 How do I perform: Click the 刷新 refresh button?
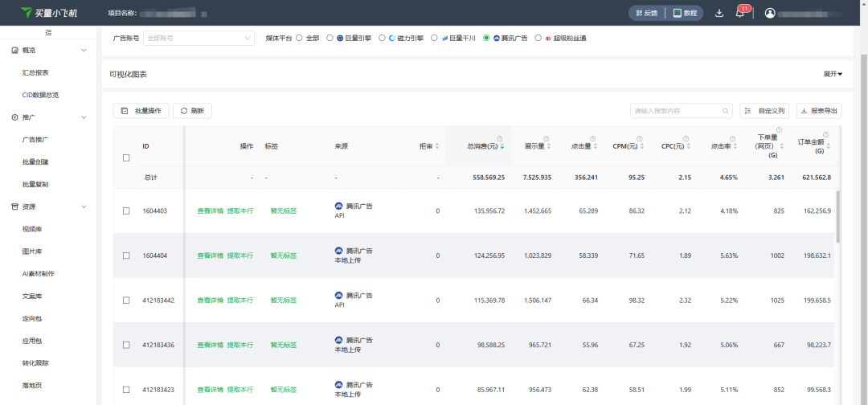click(193, 111)
